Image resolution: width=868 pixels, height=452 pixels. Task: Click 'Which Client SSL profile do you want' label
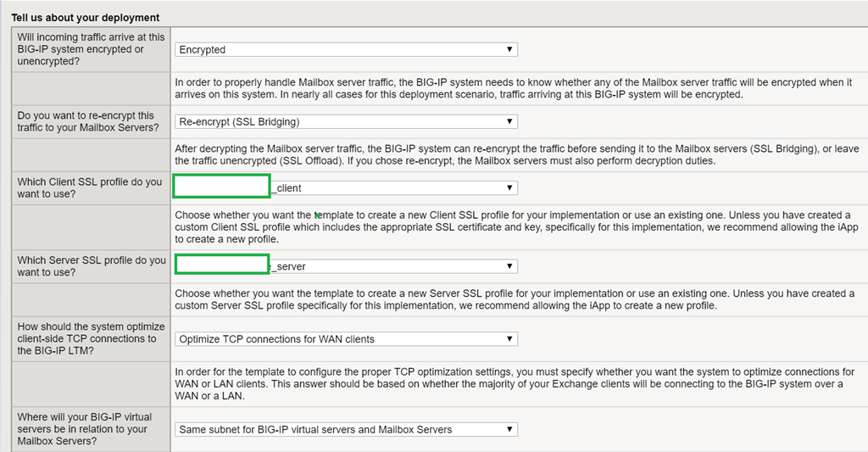point(90,187)
